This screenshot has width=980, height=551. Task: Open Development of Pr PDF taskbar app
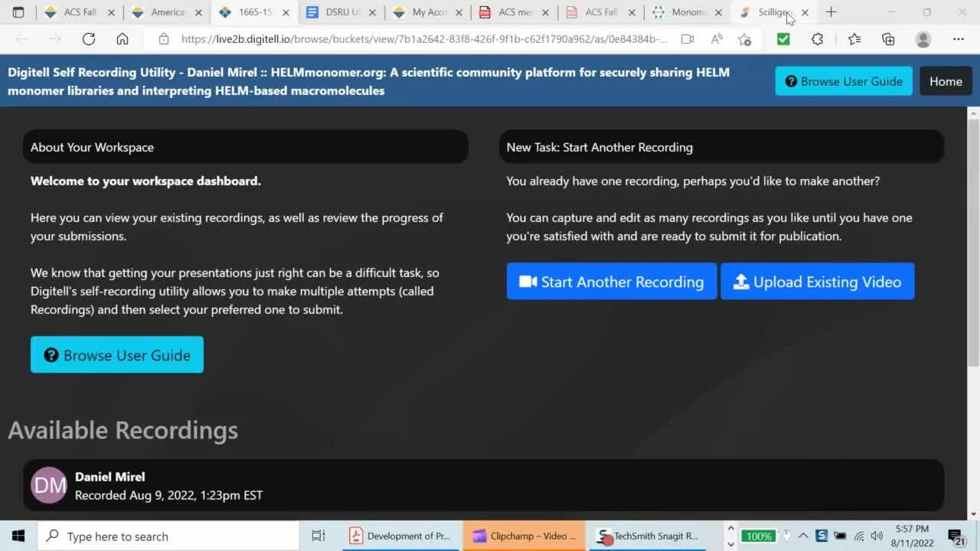pyautogui.click(x=400, y=536)
